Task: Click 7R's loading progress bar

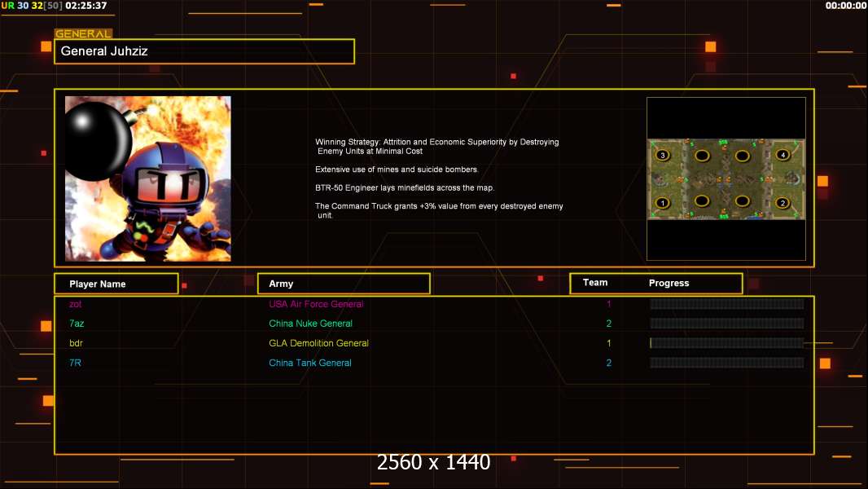Action: (727, 363)
